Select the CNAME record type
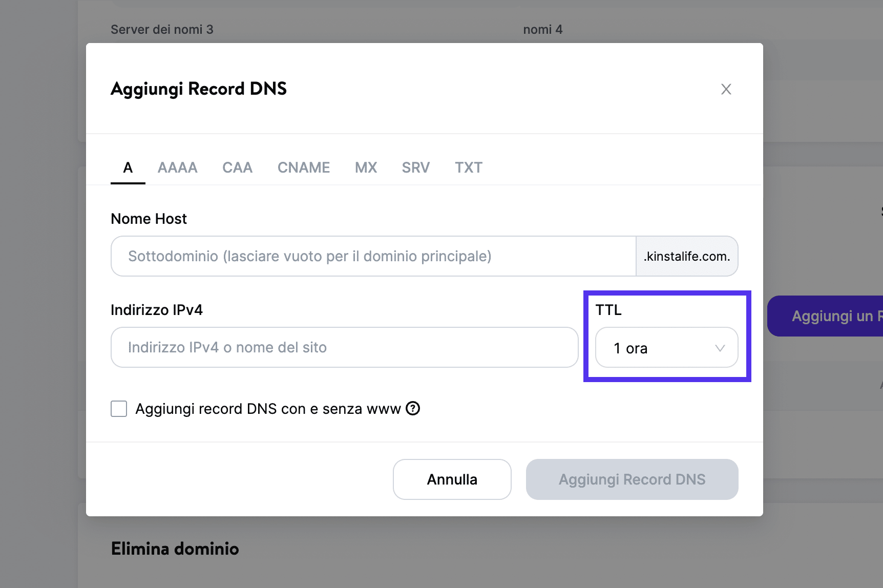Image resolution: width=883 pixels, height=588 pixels. click(x=303, y=167)
